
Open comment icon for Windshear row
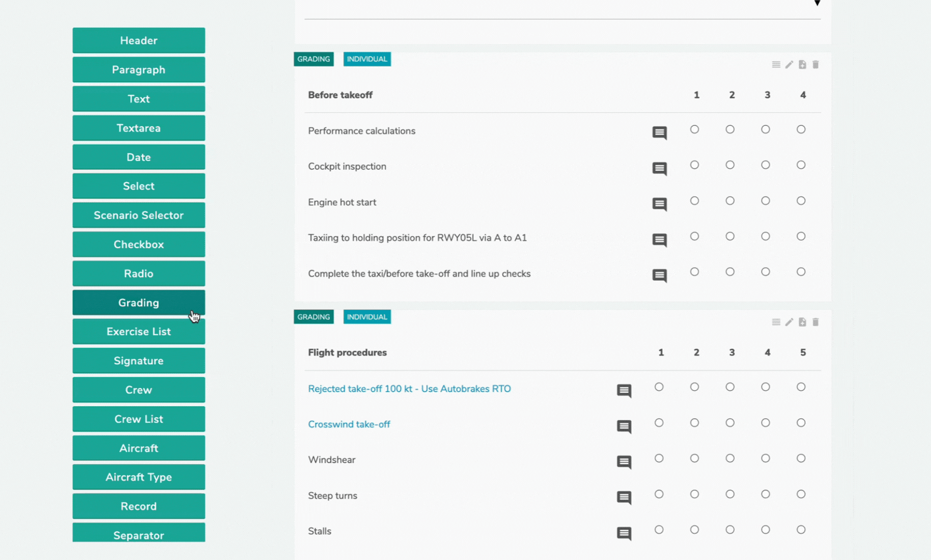pyautogui.click(x=624, y=461)
